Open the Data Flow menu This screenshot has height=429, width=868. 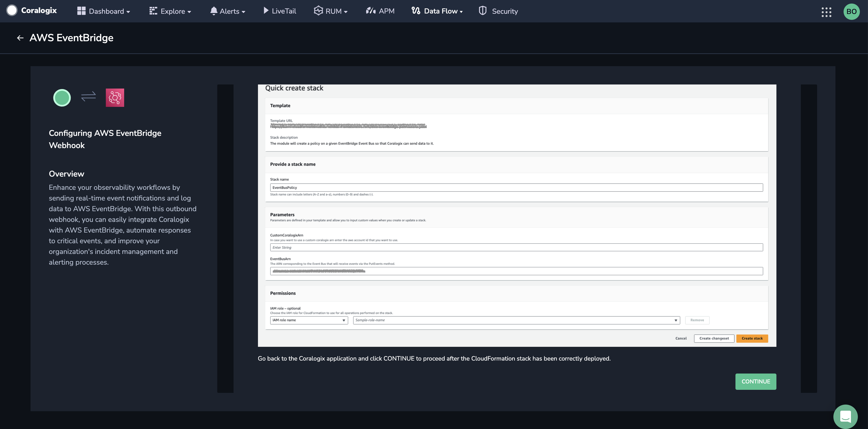(x=437, y=11)
